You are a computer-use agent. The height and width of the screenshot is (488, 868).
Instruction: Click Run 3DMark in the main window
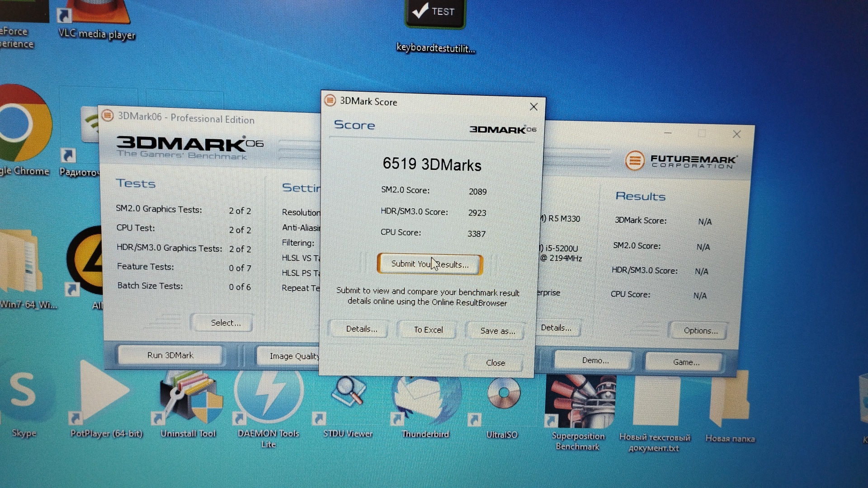coord(170,355)
